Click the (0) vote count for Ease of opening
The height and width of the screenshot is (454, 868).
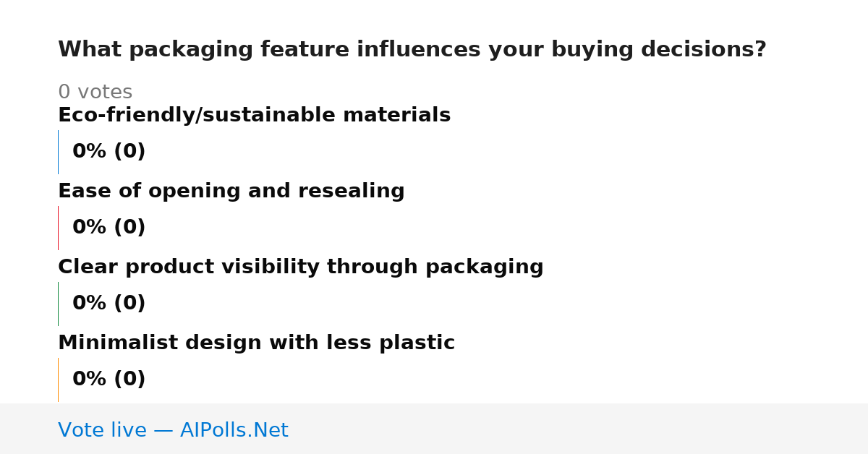click(129, 228)
